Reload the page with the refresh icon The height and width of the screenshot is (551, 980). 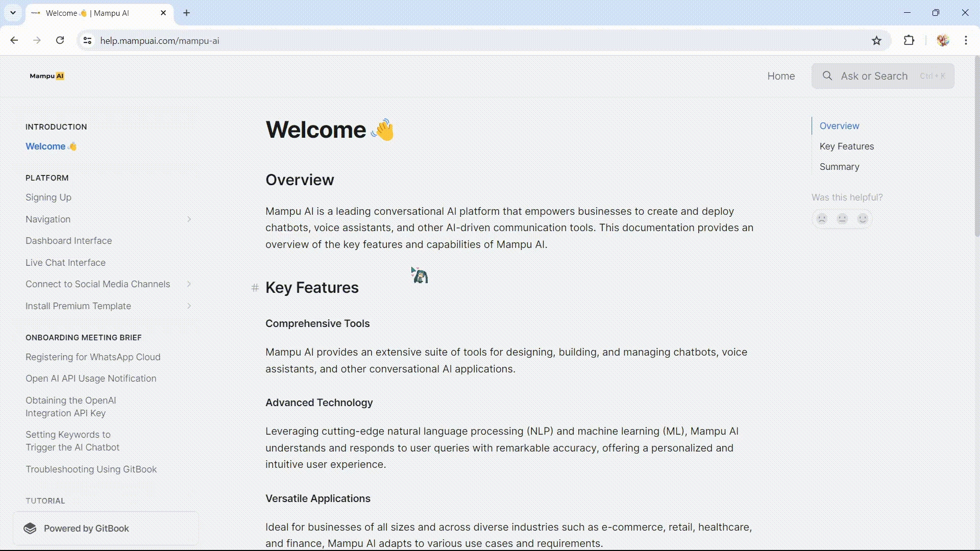(x=60, y=41)
